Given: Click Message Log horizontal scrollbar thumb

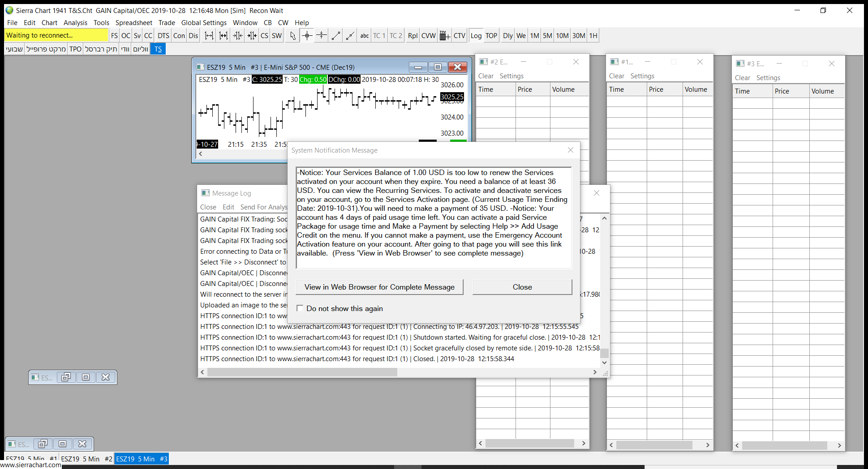Looking at the screenshot, I should pyautogui.click(x=302, y=372).
